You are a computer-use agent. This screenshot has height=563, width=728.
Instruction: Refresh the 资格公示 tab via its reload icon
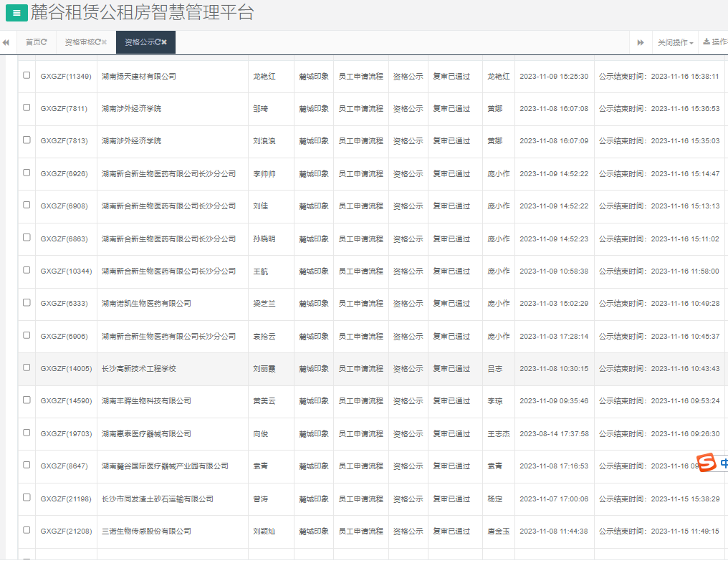click(x=157, y=42)
